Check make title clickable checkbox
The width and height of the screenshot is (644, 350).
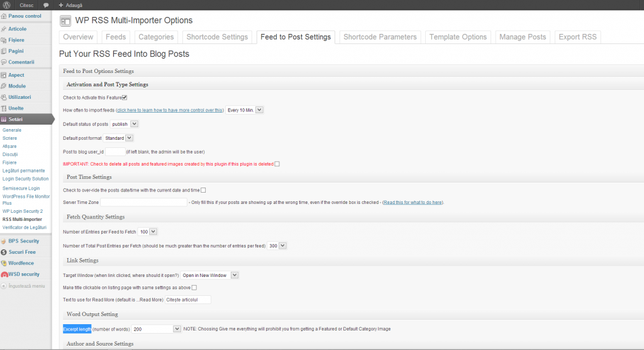(194, 288)
